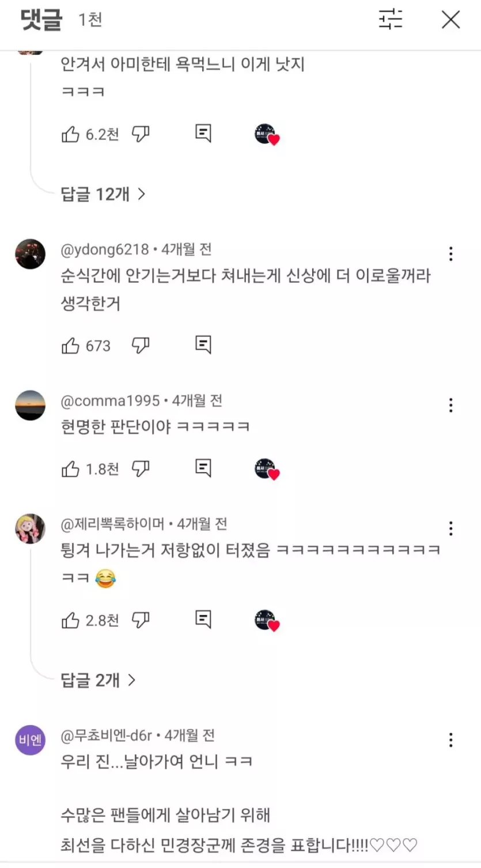Open @comma1995's profile picture
This screenshot has width=481, height=868.
click(x=30, y=405)
